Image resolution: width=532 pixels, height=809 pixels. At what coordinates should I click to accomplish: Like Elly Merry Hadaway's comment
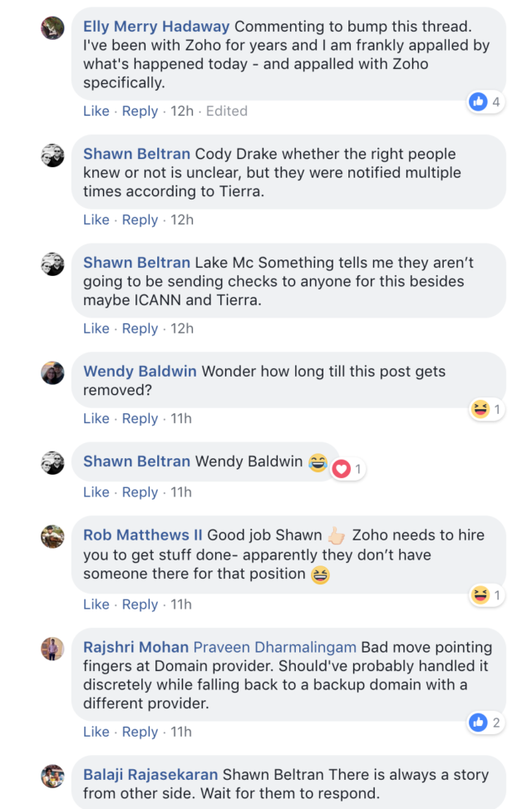tap(96, 111)
